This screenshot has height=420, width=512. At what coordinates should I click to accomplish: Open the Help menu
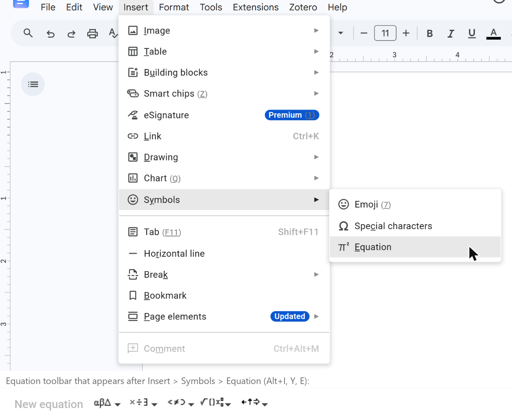(x=337, y=7)
